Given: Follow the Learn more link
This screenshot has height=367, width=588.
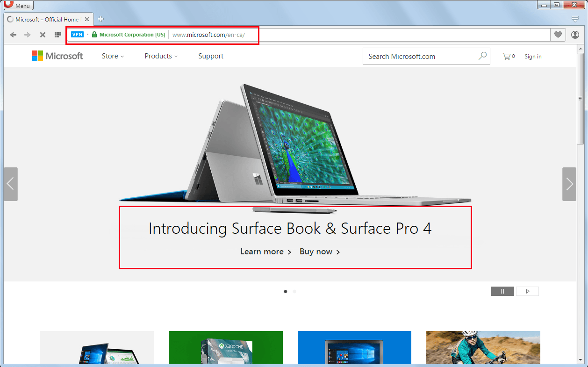Looking at the screenshot, I should (x=266, y=252).
